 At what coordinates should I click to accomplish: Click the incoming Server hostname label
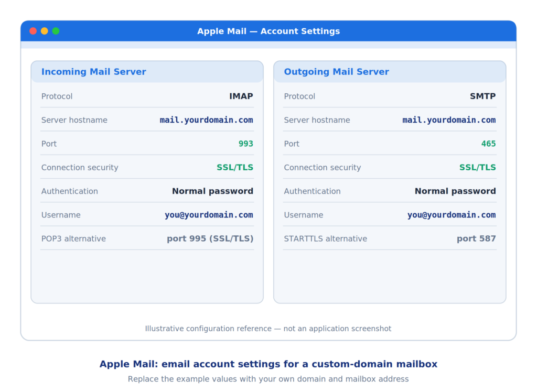coord(74,120)
